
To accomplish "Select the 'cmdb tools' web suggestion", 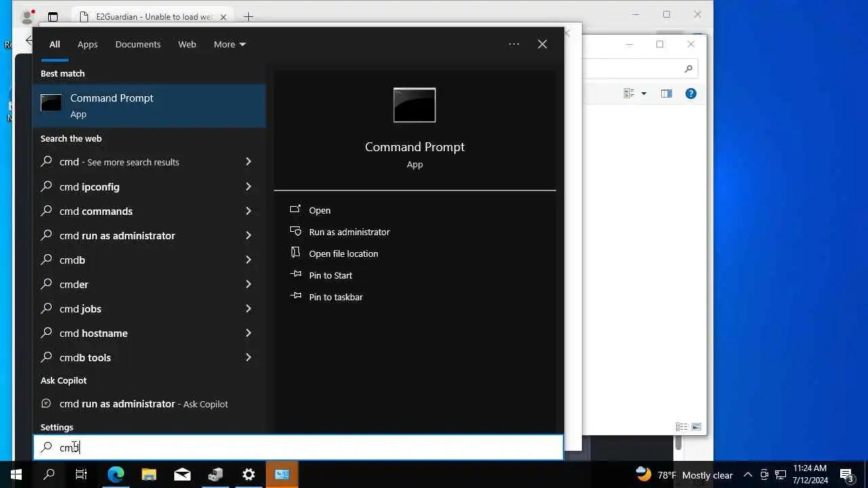I will click(x=149, y=357).
